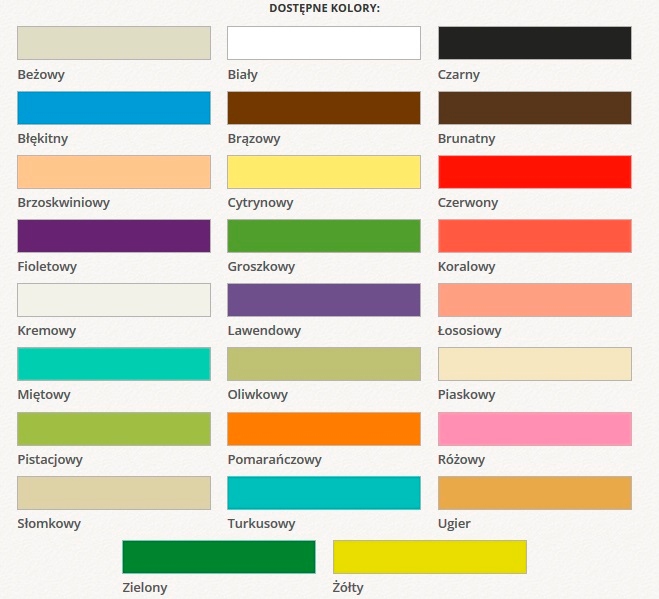Pick the Czarny black swatch
Screen dimensions: 659x599
coord(535,43)
